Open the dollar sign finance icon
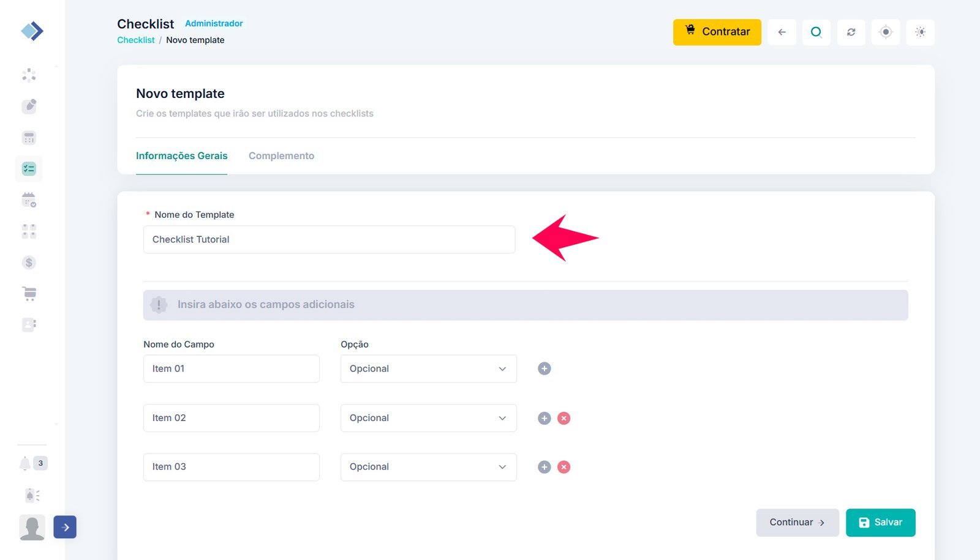The width and height of the screenshot is (980, 560). (29, 263)
